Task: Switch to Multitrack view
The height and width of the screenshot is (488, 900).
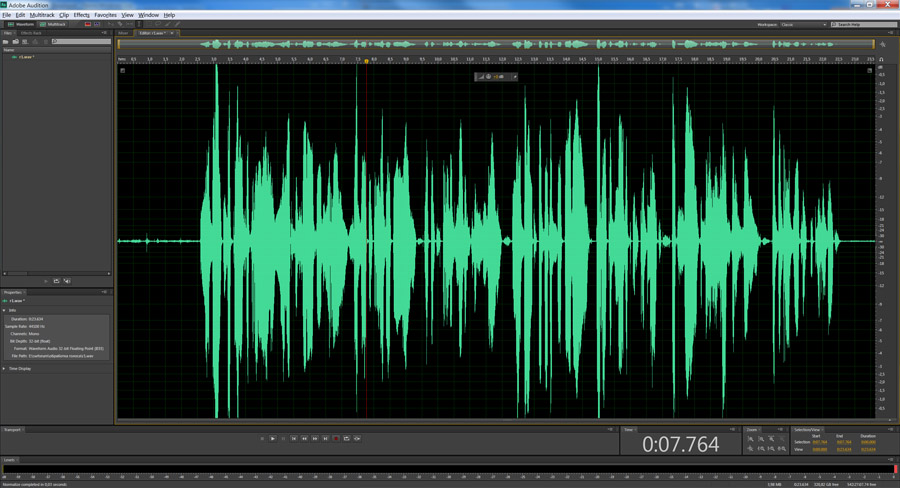Action: (53, 24)
